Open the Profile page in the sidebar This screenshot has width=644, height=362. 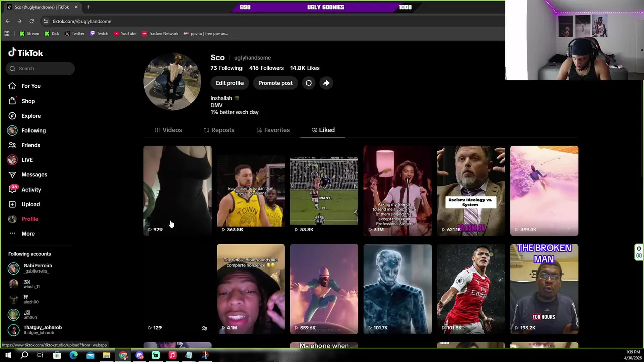coord(23,219)
